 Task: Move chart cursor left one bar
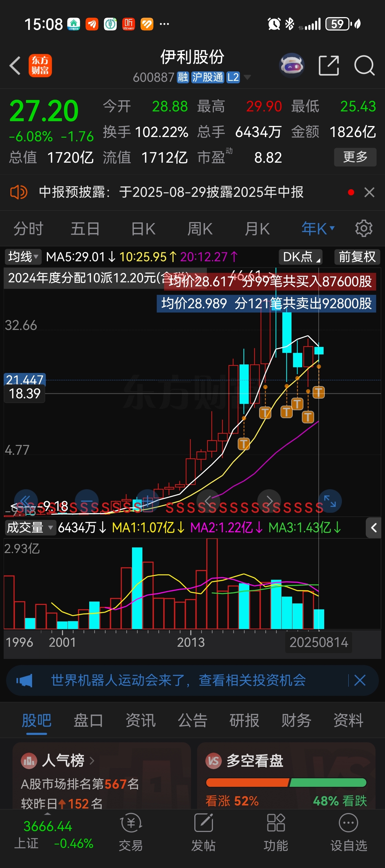point(208,501)
